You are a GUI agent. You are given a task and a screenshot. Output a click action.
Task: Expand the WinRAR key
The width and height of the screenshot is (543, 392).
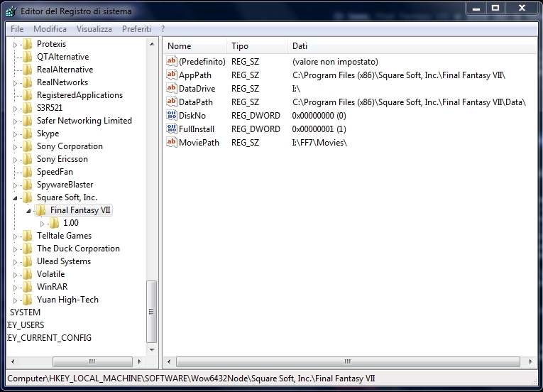pyautogui.click(x=15, y=288)
